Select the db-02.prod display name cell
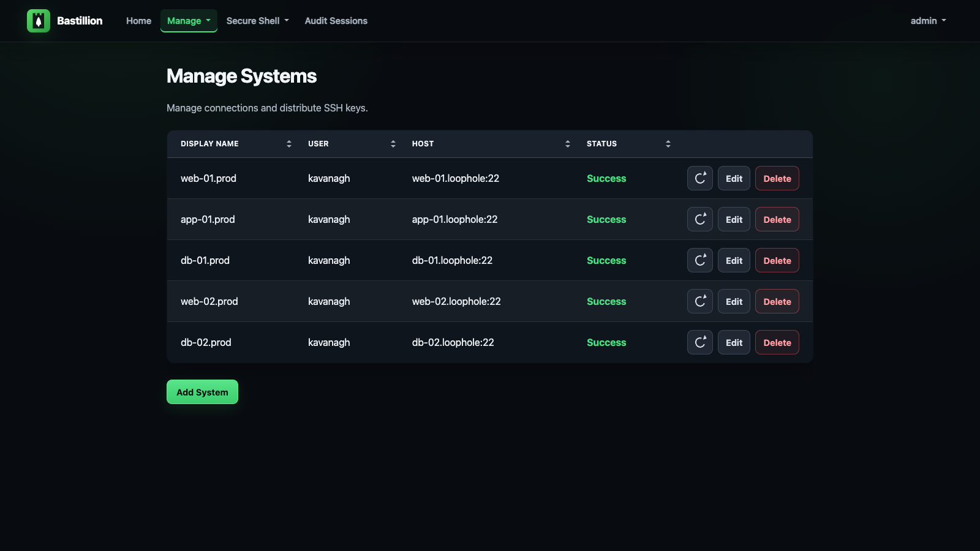The height and width of the screenshot is (551, 980). pos(206,342)
